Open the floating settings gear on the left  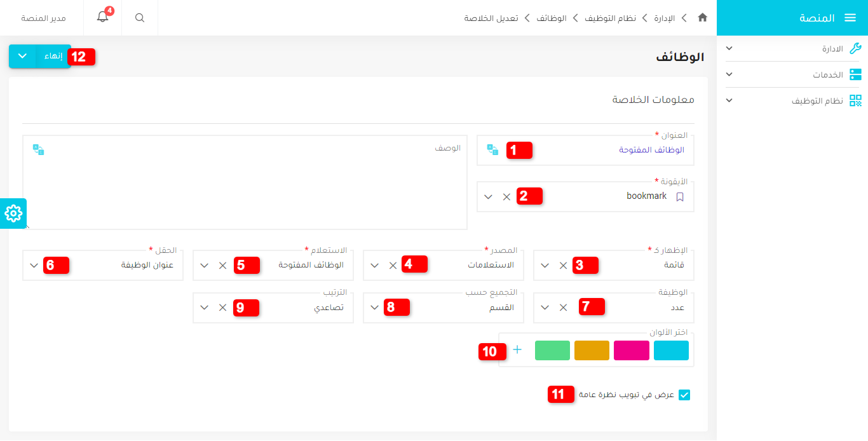tap(13, 214)
